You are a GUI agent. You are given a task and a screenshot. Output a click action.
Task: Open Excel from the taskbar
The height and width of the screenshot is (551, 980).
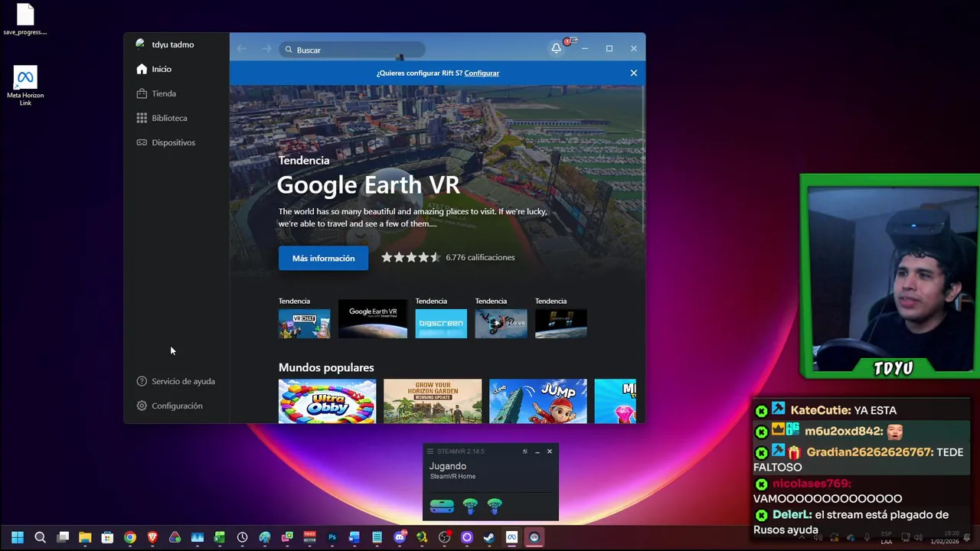click(220, 537)
